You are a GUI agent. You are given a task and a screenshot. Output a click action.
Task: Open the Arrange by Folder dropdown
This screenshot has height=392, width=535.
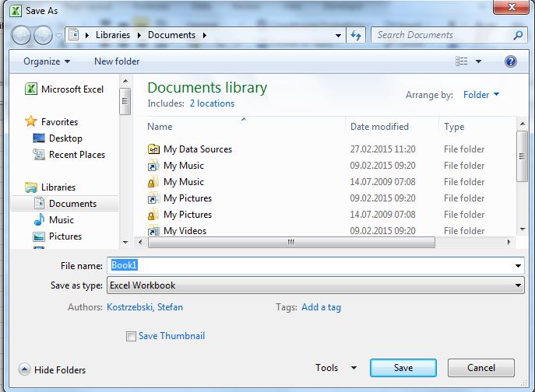pos(480,95)
